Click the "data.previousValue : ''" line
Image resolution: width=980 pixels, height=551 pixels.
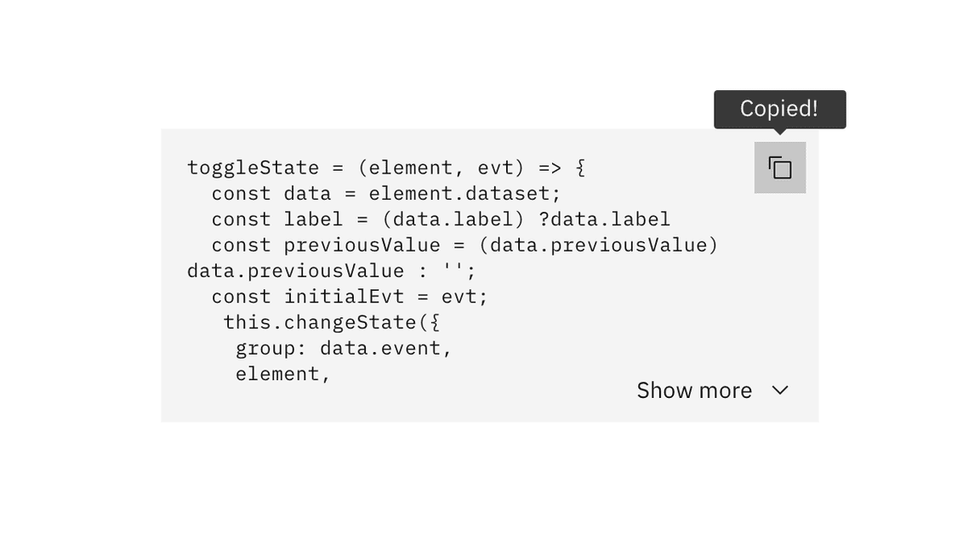coord(332,270)
